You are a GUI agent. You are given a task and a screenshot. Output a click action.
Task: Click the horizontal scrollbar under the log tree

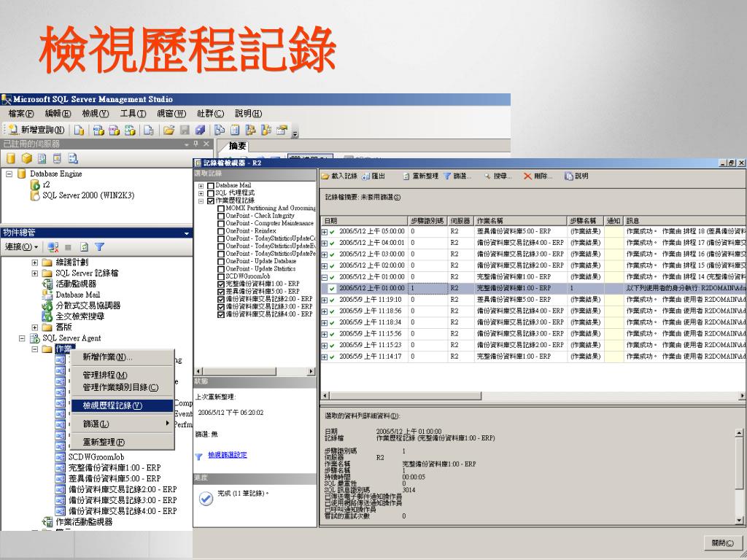pyautogui.click(x=255, y=371)
